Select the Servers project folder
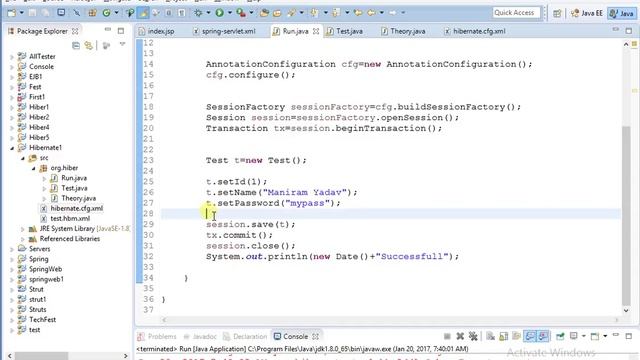 coord(39,249)
